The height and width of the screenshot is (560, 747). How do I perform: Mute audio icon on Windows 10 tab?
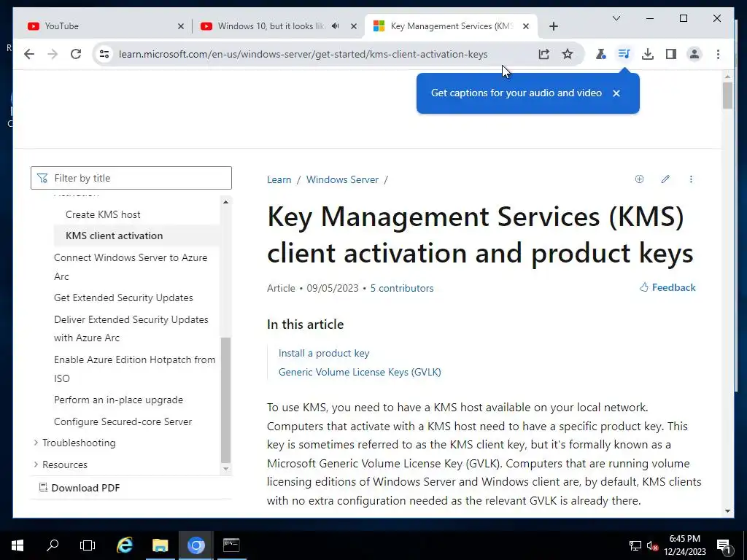coord(336,26)
